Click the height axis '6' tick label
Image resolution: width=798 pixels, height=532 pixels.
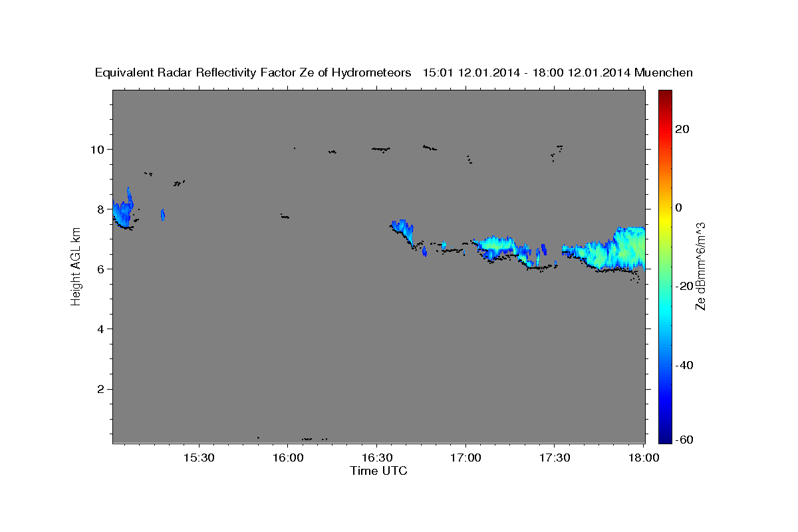(102, 269)
